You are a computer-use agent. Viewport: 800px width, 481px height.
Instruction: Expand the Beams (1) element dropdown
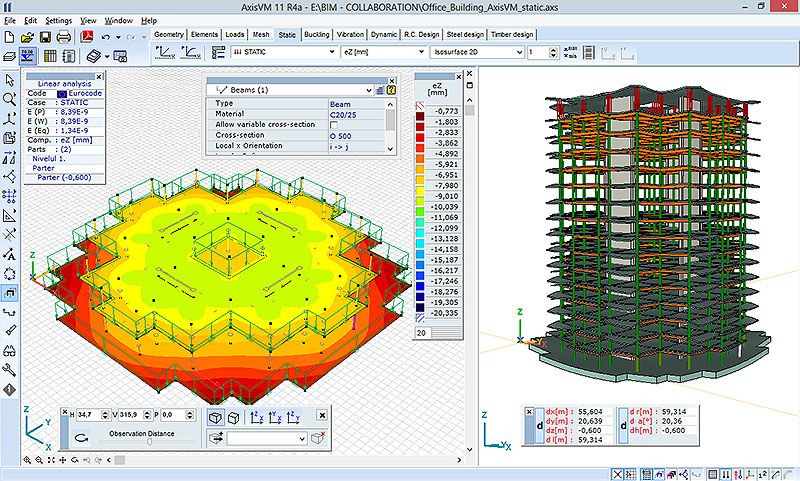click(369, 90)
